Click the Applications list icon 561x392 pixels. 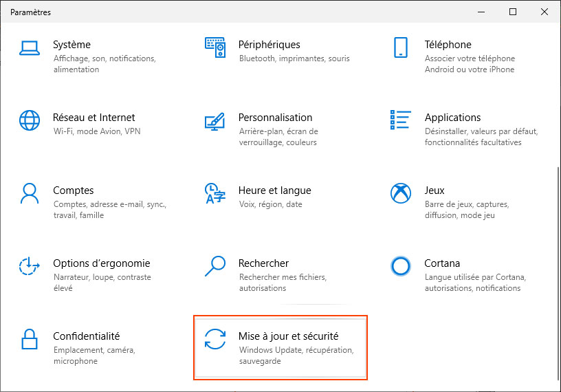(x=401, y=121)
